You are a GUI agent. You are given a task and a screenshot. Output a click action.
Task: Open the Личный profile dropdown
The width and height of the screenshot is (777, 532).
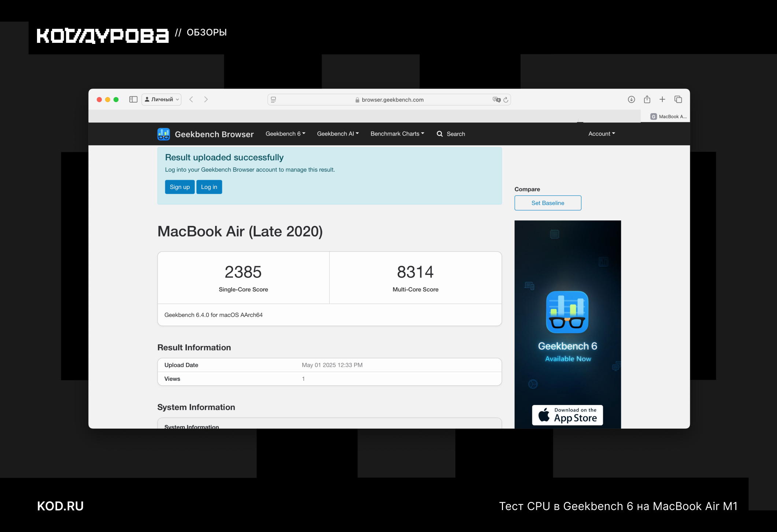(162, 100)
